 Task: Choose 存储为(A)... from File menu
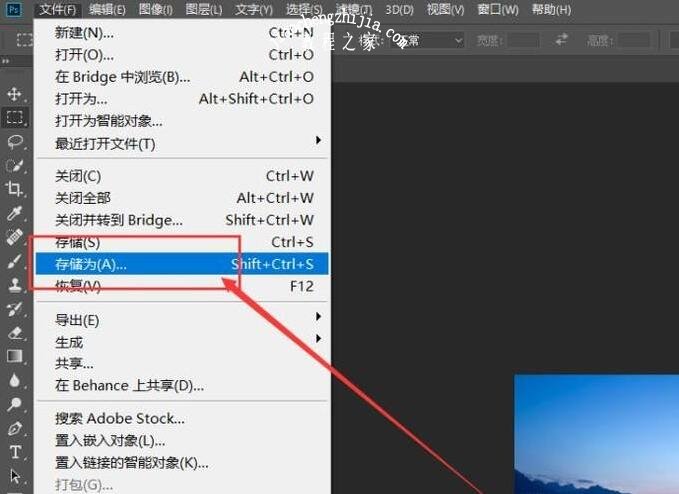click(91, 264)
